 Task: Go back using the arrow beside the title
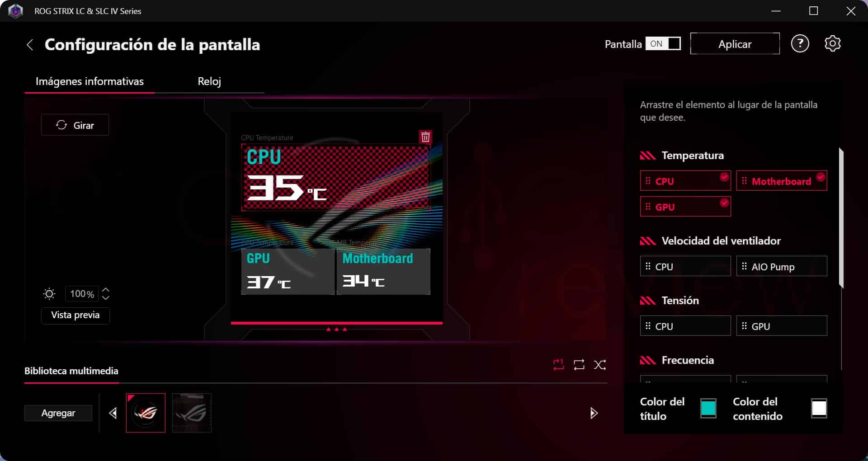tap(30, 45)
